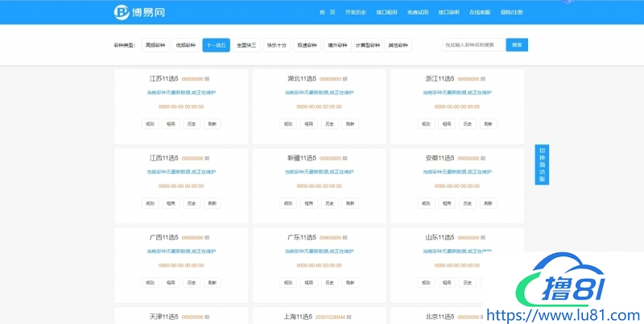Image resolution: width=644 pixels, height=324 pixels.
Task: Toggle the 切换简洁版 side button
Action: [x=542, y=164]
